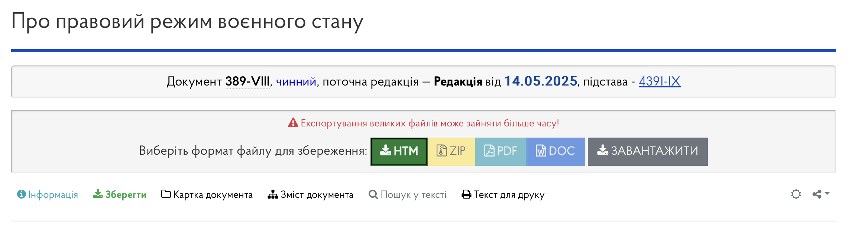This screenshot has width=868, height=238.
Task: Select DOC format for saving
Action: click(x=555, y=151)
